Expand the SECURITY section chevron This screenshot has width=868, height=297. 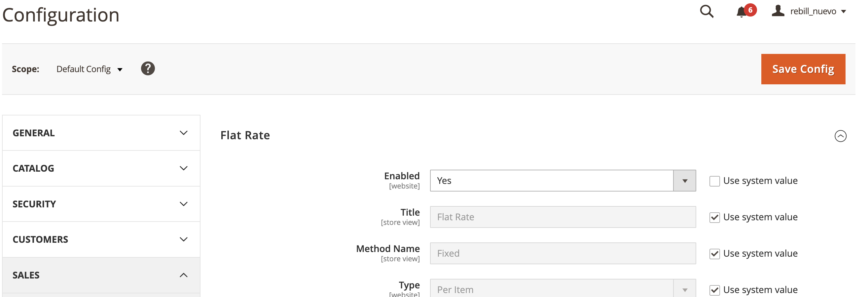click(x=183, y=204)
